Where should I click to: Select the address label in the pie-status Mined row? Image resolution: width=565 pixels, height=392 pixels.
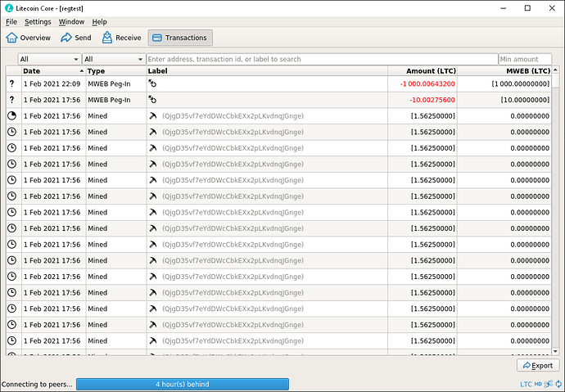click(x=233, y=116)
